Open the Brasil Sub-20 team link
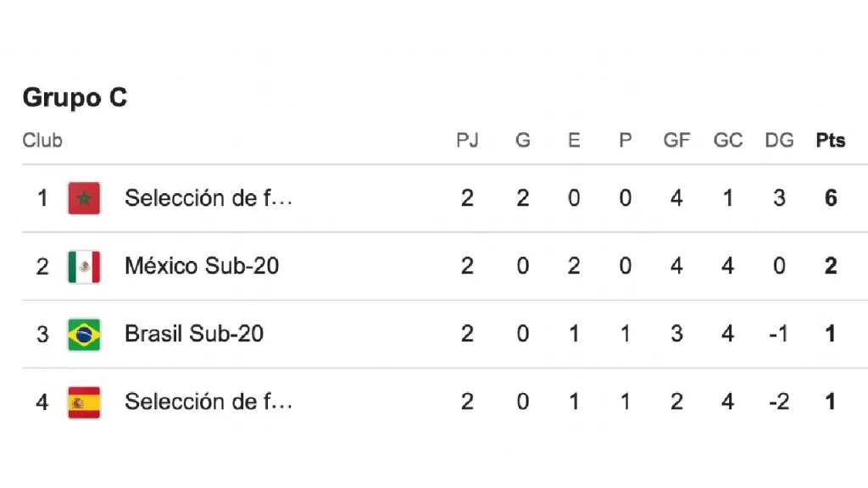868x488 pixels. click(x=194, y=334)
